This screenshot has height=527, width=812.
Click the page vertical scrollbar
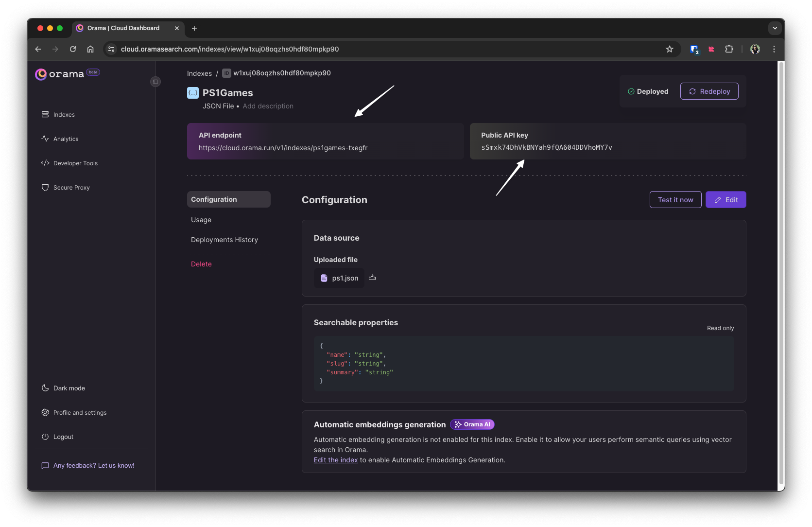[781, 272]
